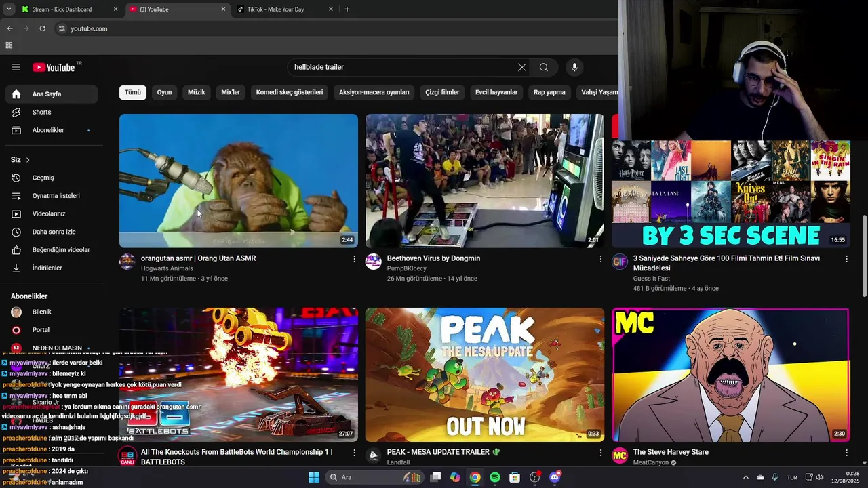Select the Müzik filter chip
868x488 pixels.
point(197,92)
